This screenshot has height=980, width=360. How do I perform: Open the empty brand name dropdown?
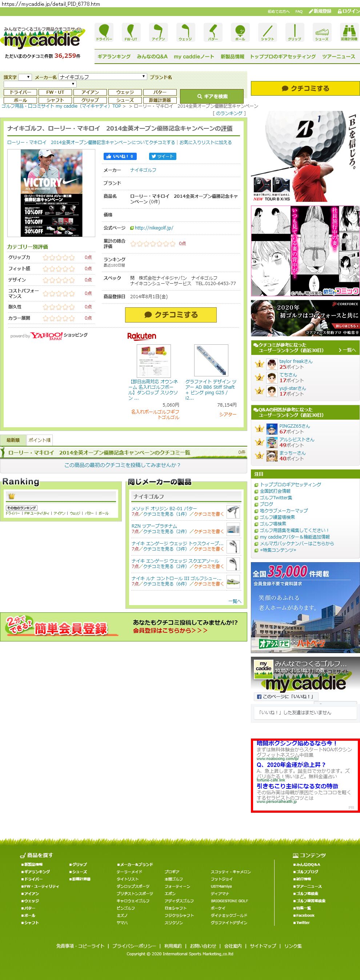point(40,84)
